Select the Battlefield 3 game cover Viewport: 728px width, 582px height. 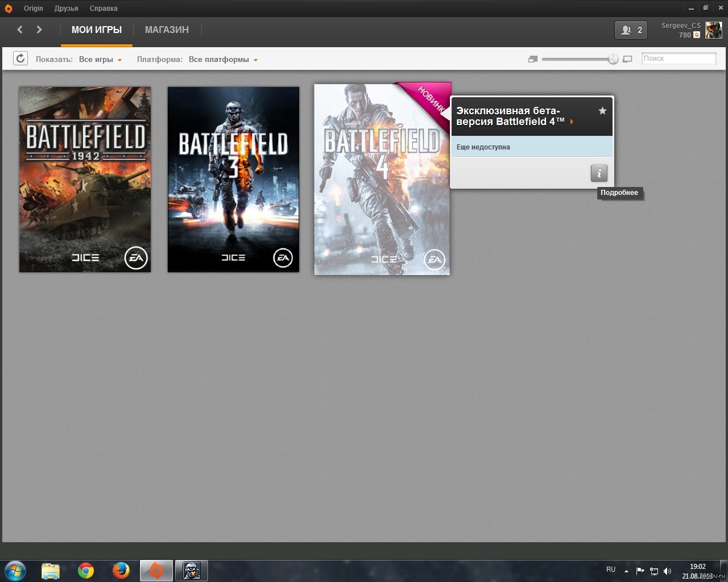pyautogui.click(x=233, y=180)
